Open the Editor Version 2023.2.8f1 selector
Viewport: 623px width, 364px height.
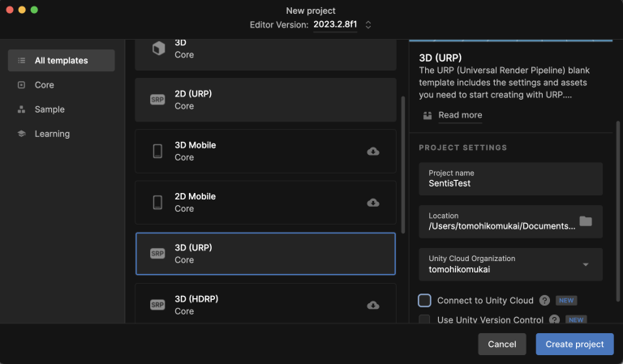point(342,25)
